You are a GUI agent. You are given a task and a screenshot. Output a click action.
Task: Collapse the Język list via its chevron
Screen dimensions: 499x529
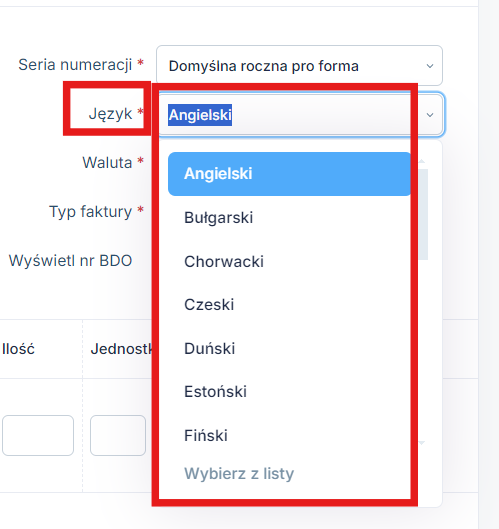click(x=429, y=115)
